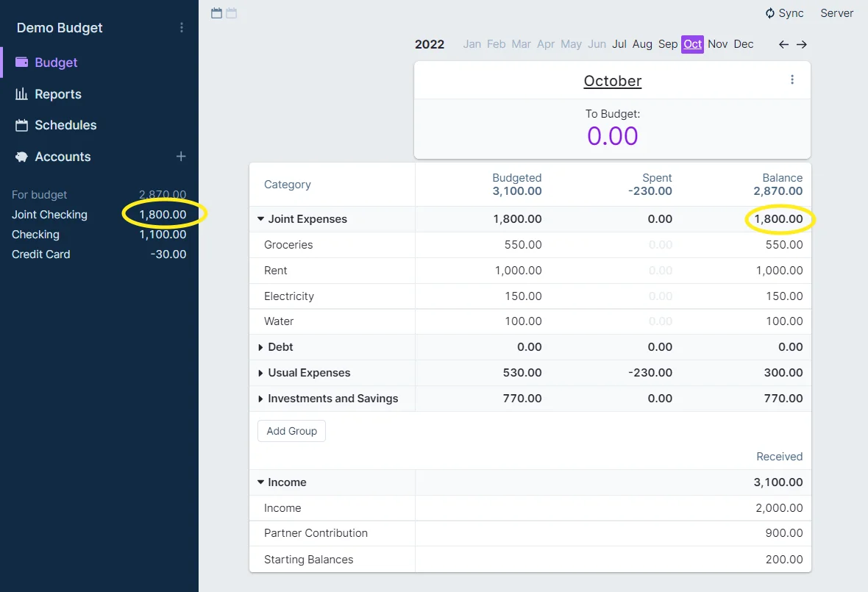This screenshot has width=868, height=592.
Task: Click the Groceries budgeted amount cell
Action: [x=523, y=244]
